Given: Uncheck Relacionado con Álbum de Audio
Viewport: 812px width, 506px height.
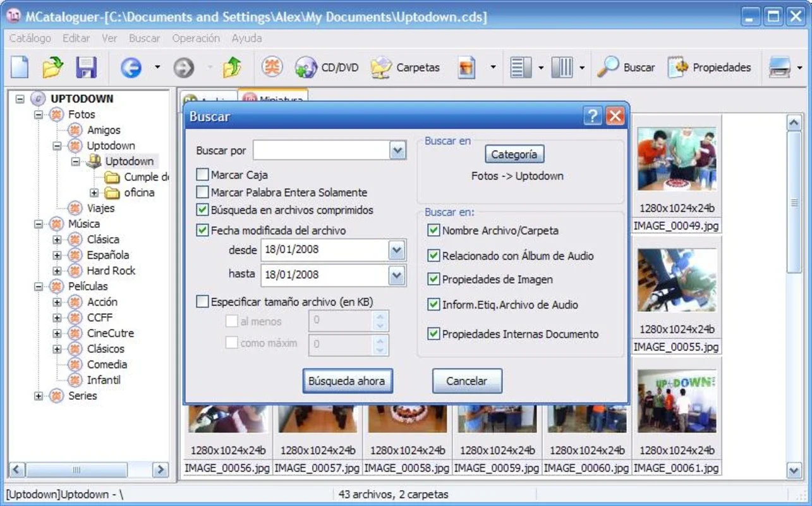Looking at the screenshot, I should 433,256.
